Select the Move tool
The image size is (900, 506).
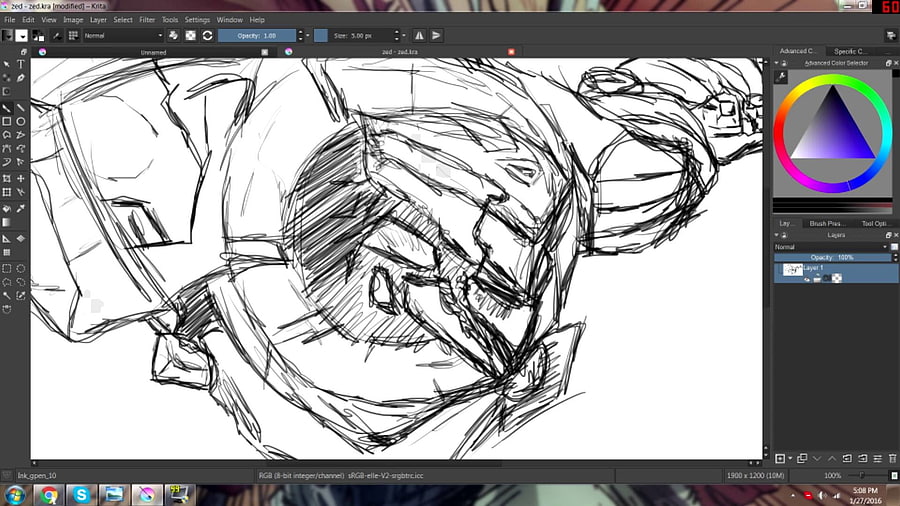(21, 179)
